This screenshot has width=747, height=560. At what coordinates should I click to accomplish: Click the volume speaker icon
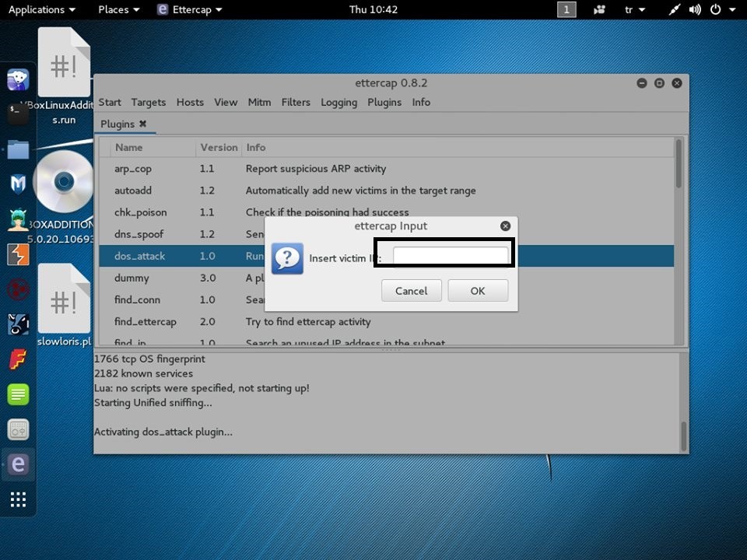[x=695, y=9]
